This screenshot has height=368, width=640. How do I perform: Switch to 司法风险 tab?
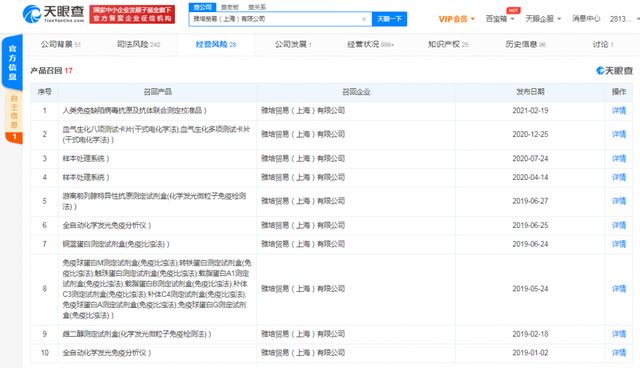[x=138, y=44]
